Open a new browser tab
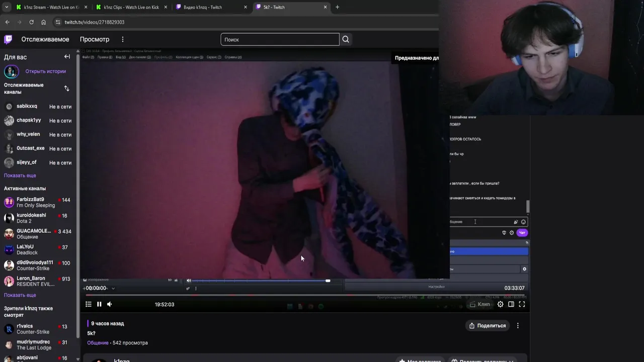 pyautogui.click(x=337, y=7)
